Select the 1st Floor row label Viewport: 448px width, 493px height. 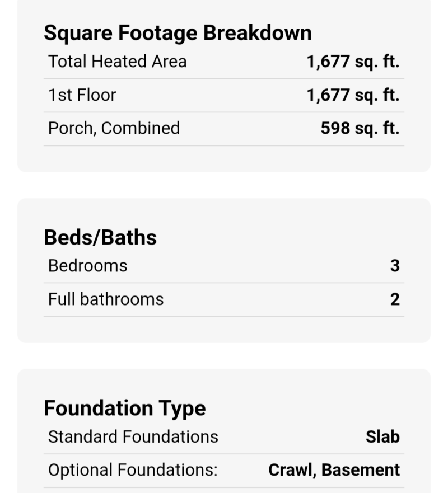click(x=82, y=95)
